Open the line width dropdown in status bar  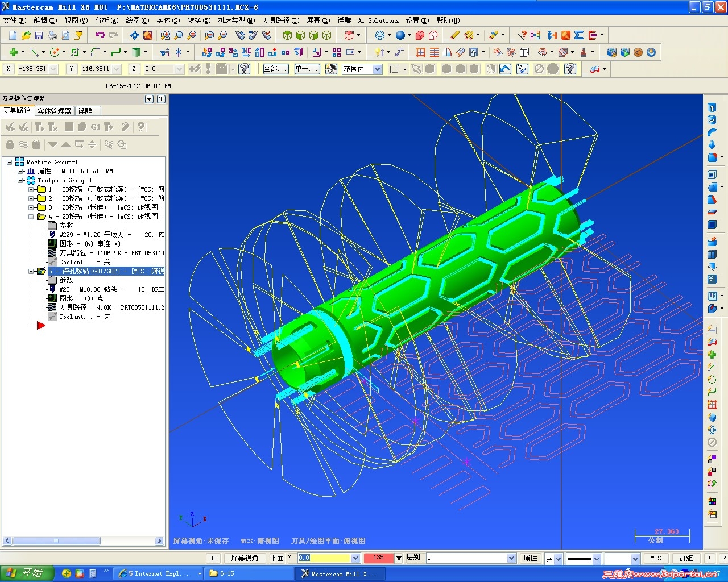click(x=635, y=559)
